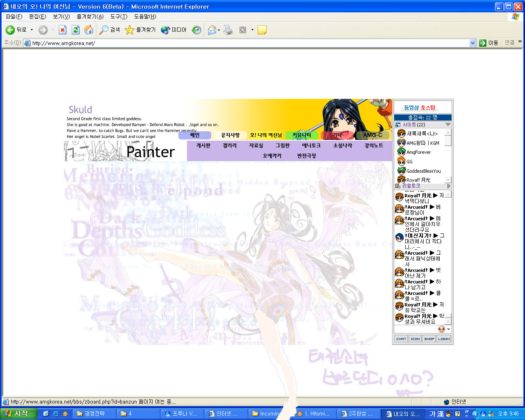Open the back history dropdown arrow

pos(32,30)
